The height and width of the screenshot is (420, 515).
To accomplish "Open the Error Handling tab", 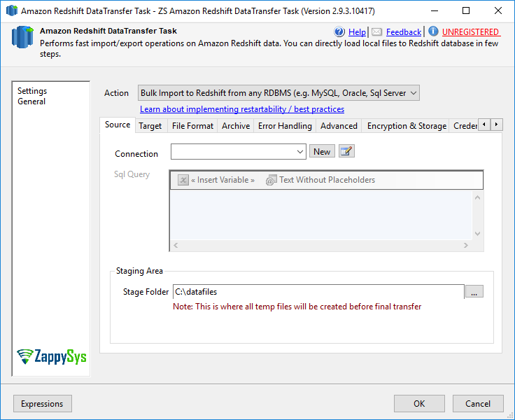I will tap(285, 126).
